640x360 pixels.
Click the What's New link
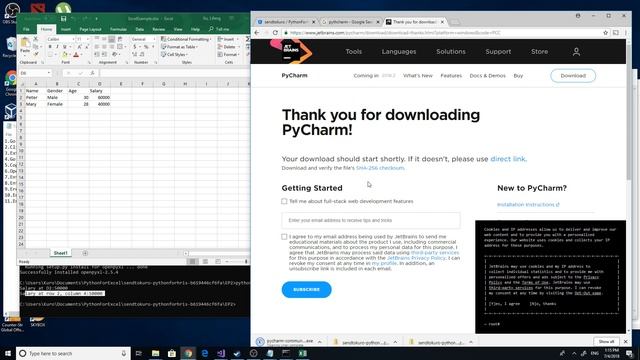[418, 76]
